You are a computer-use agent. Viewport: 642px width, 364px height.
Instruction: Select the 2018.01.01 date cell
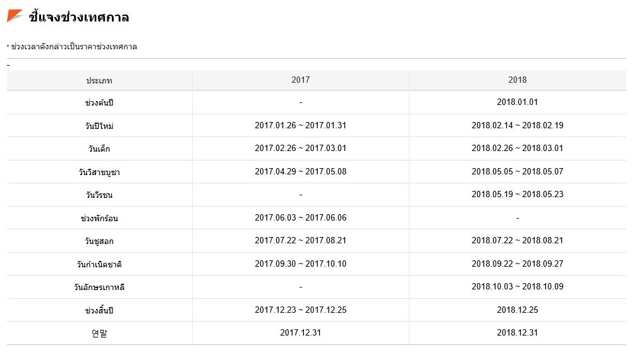518,102
